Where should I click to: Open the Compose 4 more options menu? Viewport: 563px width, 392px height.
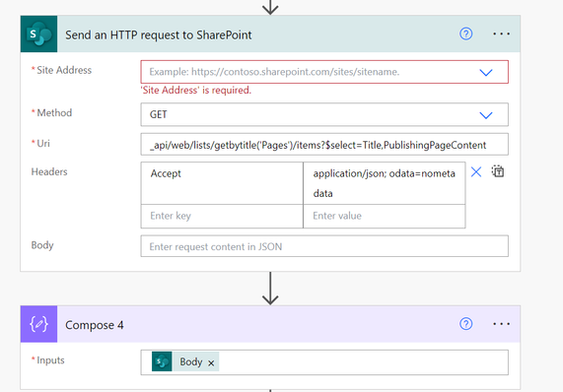click(501, 324)
